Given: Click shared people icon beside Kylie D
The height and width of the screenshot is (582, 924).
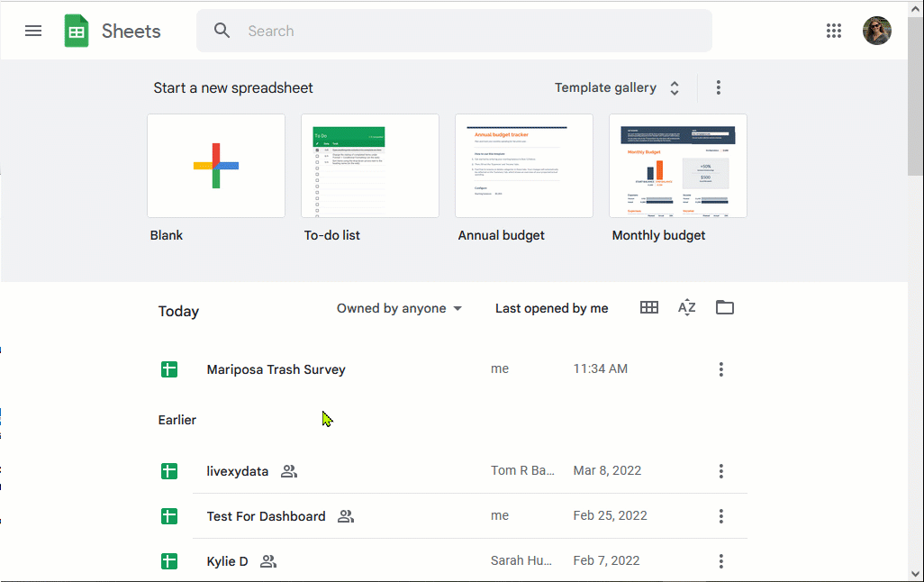Looking at the screenshot, I should 268,561.
